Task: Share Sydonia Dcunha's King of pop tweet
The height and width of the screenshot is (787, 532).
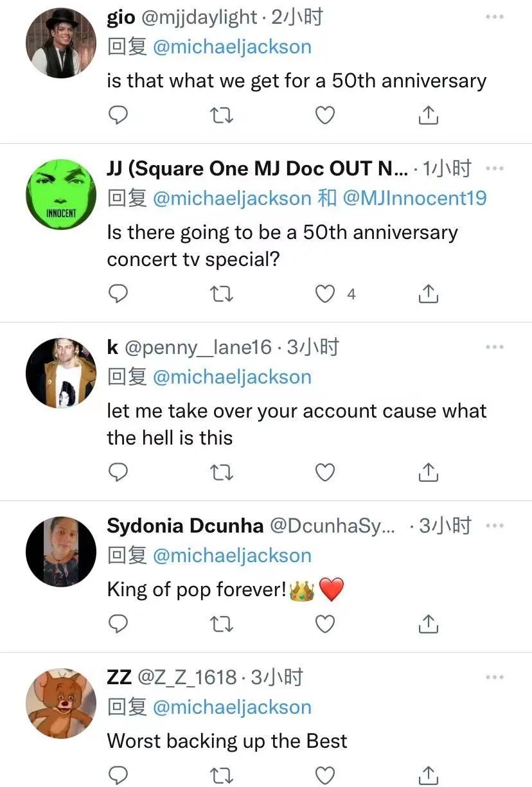Action: tap(429, 623)
